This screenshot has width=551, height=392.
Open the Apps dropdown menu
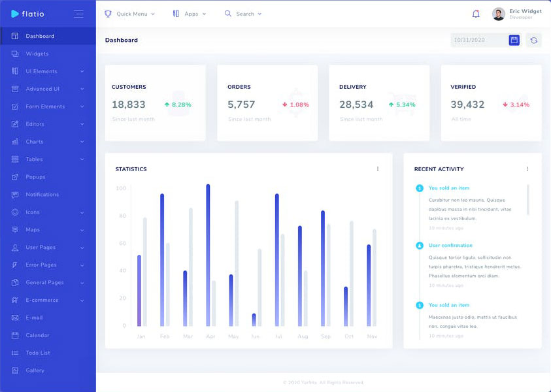pos(190,14)
